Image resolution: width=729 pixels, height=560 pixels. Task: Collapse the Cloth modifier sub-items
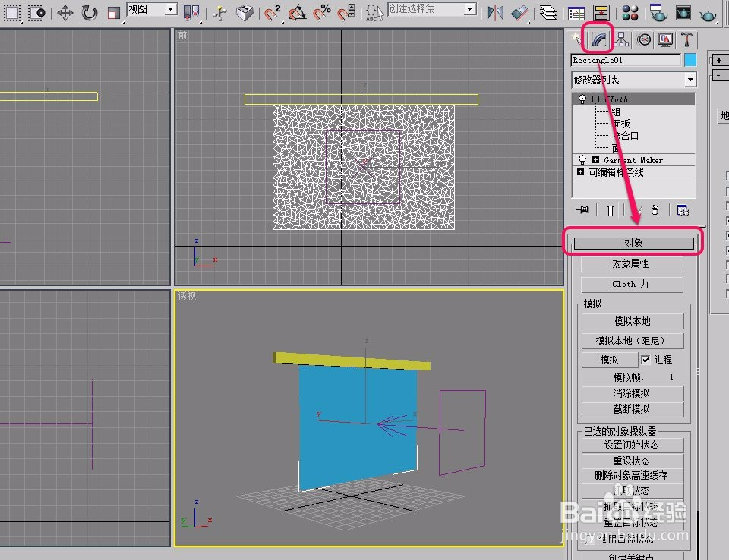(x=595, y=99)
